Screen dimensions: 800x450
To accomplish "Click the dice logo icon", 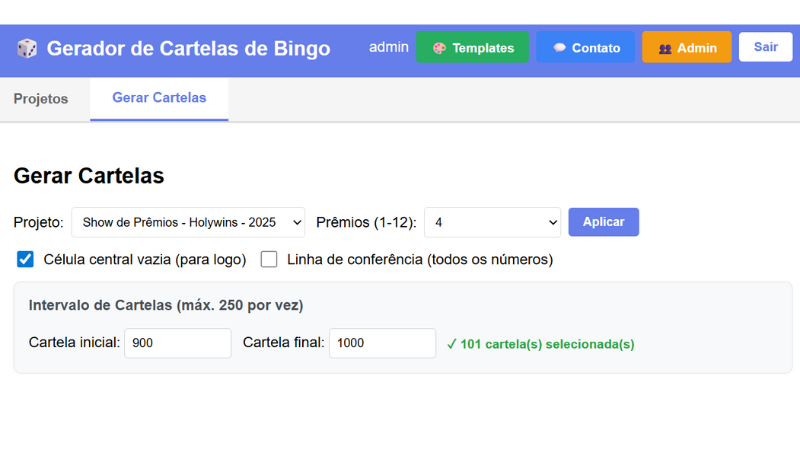I will 27,48.
